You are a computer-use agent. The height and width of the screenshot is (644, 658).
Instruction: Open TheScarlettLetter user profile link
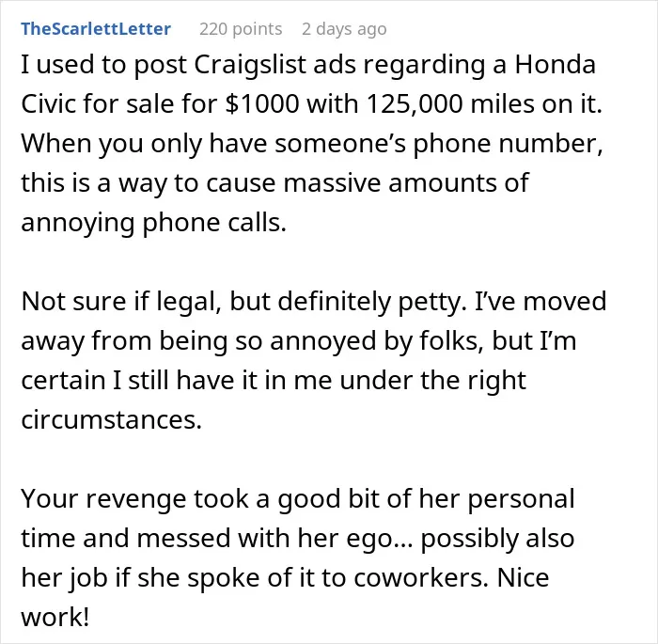pos(96,29)
